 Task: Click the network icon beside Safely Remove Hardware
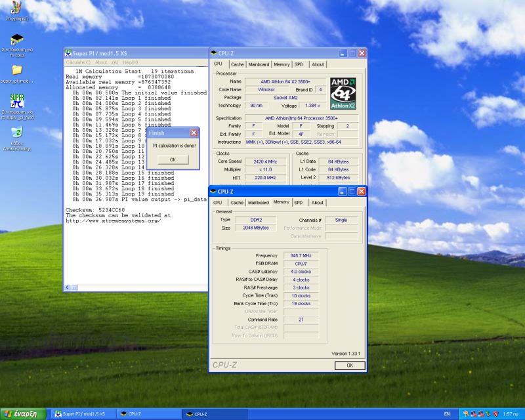coord(481,414)
